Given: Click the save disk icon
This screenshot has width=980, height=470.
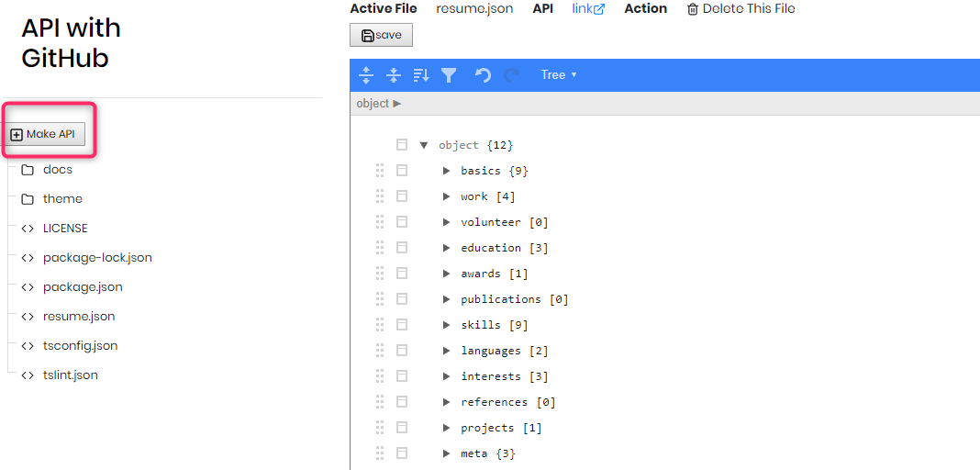Looking at the screenshot, I should pos(368,35).
